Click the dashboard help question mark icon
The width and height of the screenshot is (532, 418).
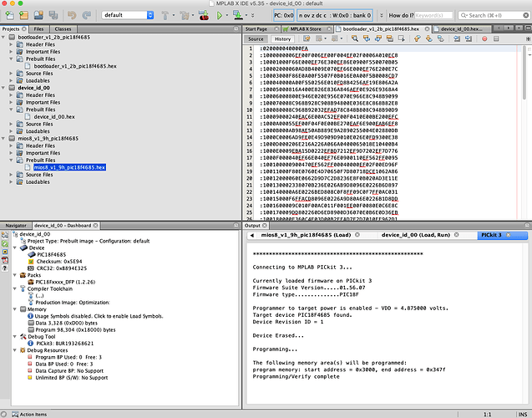(x=5, y=268)
